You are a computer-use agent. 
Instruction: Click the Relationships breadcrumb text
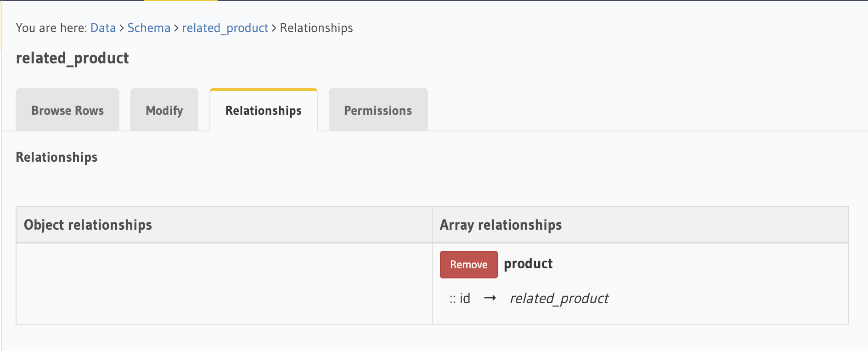[x=316, y=28]
